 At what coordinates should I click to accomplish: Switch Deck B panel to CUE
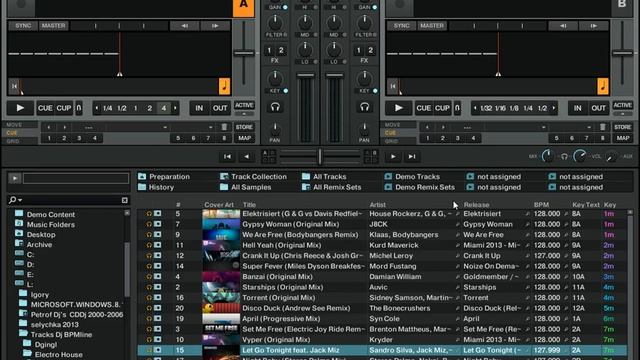click(390, 133)
